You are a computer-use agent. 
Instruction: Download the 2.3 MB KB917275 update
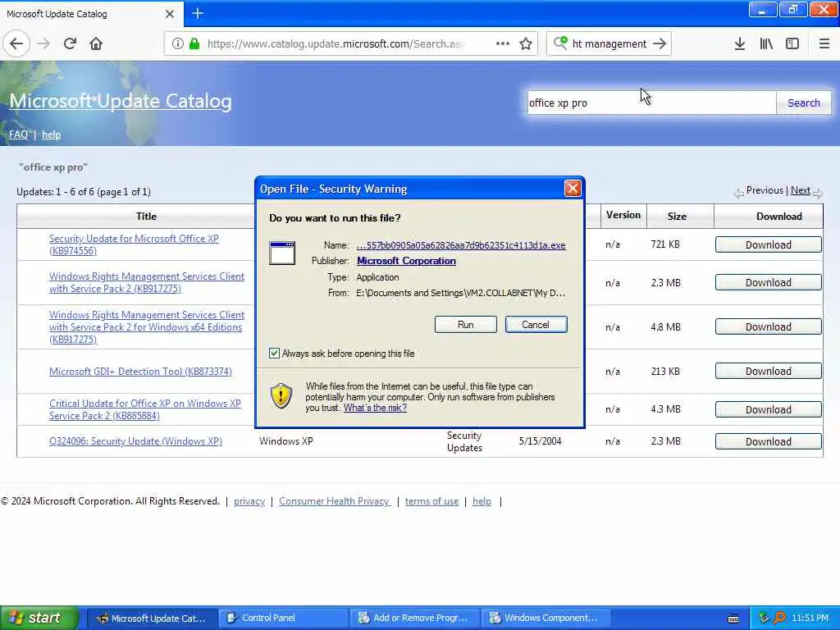[x=768, y=283]
